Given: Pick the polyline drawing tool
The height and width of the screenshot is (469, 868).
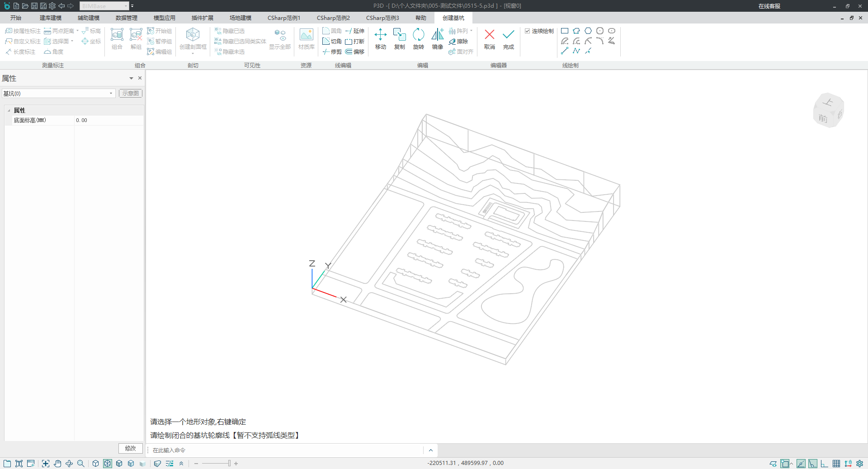Looking at the screenshot, I should click(x=576, y=51).
